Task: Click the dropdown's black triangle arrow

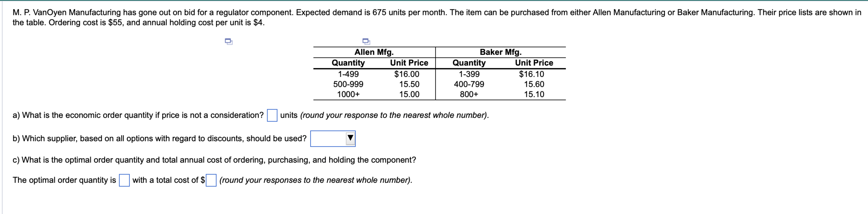Action: click(350, 138)
